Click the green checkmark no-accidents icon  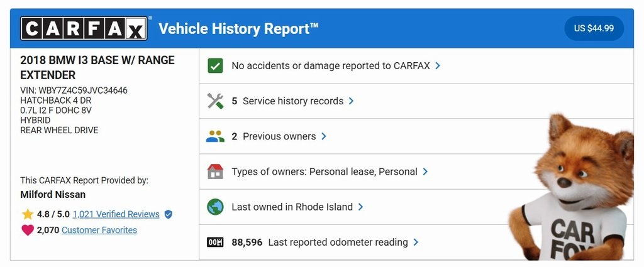point(215,65)
